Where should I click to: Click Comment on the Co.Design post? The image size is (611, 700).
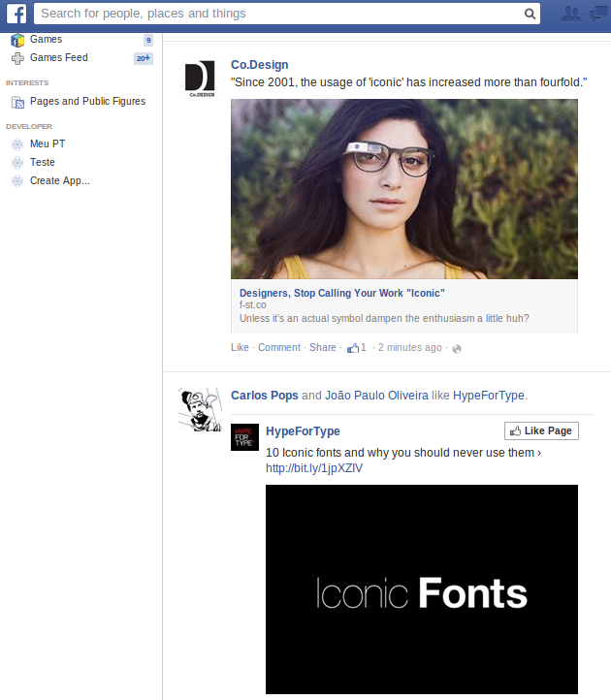pos(279,347)
